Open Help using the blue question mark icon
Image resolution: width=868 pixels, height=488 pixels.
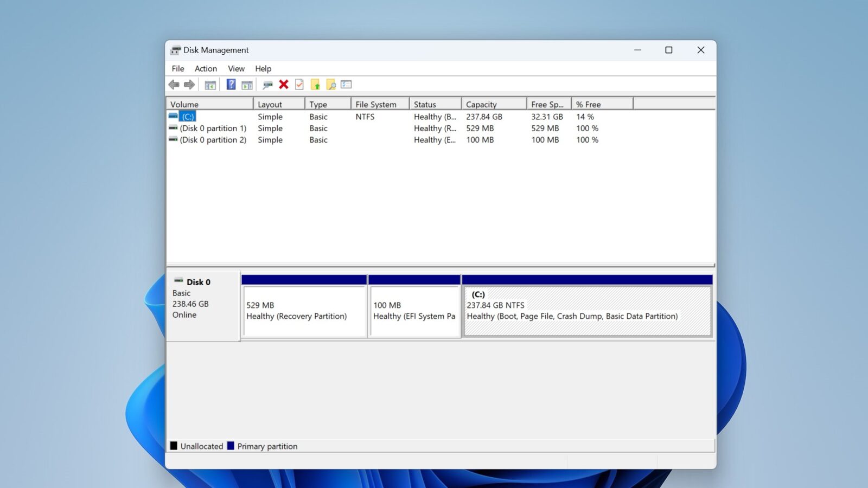231,84
